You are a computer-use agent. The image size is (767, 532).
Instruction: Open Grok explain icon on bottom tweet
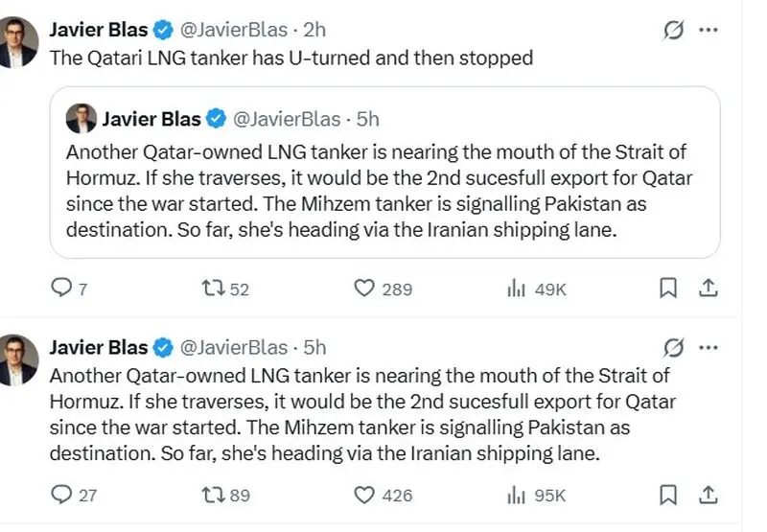click(674, 348)
